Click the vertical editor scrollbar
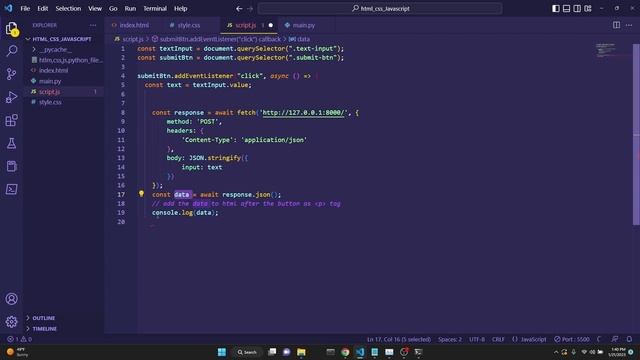The width and height of the screenshot is (640, 360). [x=636, y=134]
